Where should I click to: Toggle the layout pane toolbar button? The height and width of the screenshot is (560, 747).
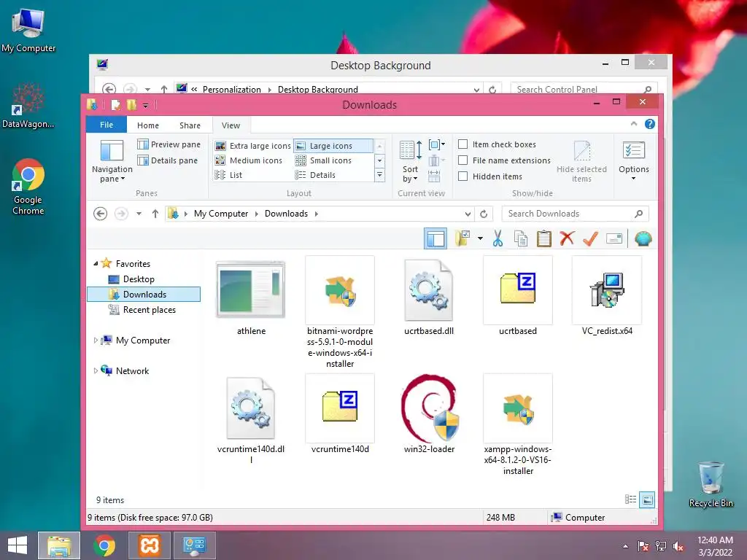pyautogui.click(x=436, y=238)
